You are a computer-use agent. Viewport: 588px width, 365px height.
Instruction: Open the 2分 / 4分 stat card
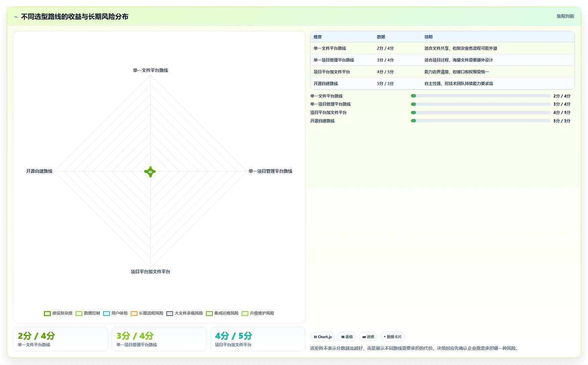60,339
